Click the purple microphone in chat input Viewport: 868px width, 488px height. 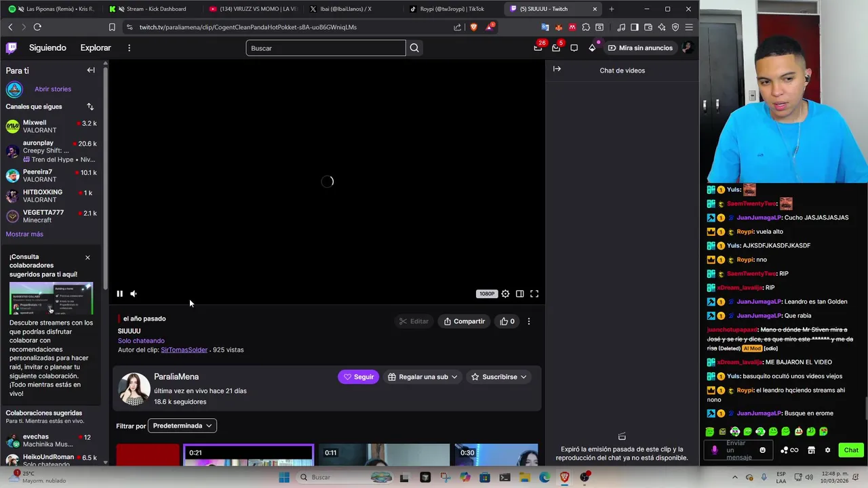[714, 450]
